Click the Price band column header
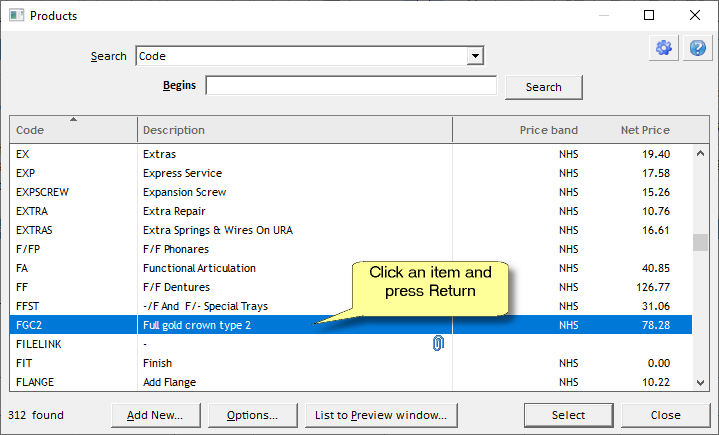Image resolution: width=719 pixels, height=435 pixels. pyautogui.click(x=548, y=130)
